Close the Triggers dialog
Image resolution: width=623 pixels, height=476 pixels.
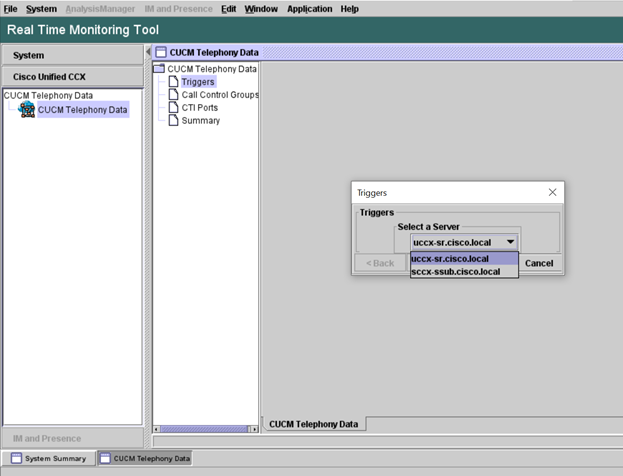point(552,192)
